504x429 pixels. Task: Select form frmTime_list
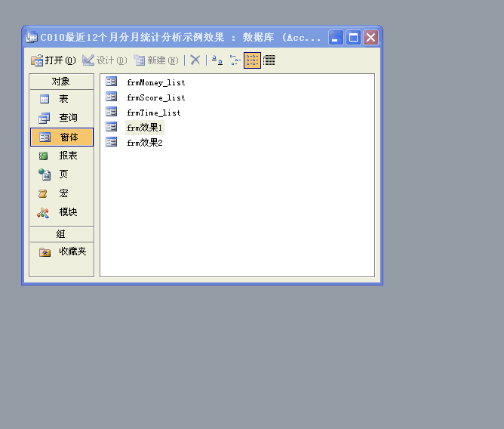[154, 113]
